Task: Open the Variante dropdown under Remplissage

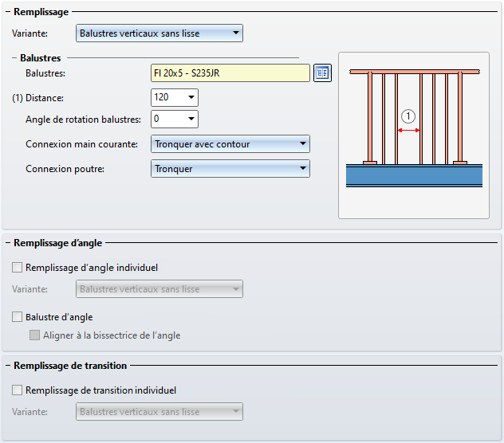Action: [x=159, y=33]
